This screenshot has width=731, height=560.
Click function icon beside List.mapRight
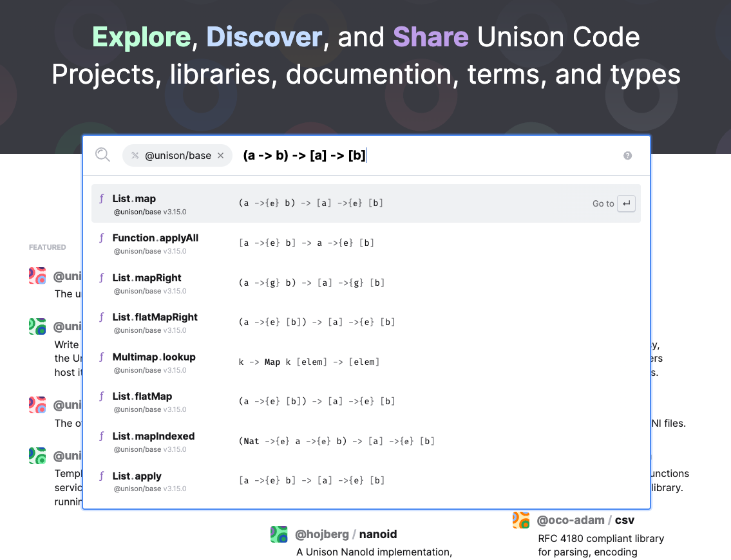(x=102, y=278)
